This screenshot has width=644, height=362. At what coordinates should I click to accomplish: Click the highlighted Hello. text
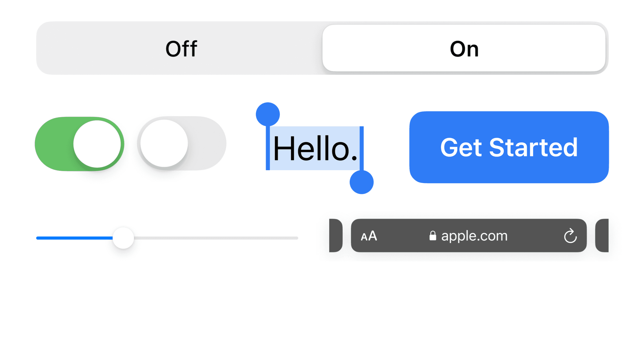(315, 148)
